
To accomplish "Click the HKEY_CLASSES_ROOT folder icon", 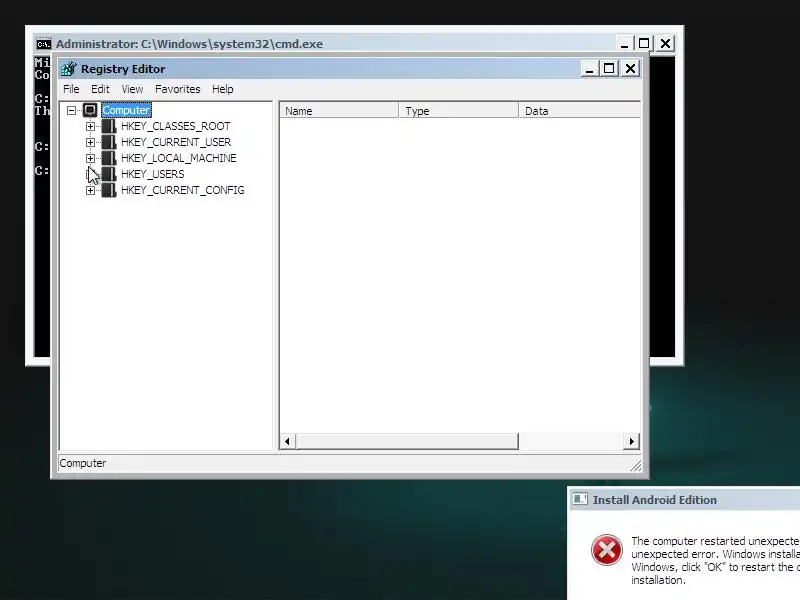I will point(109,126).
